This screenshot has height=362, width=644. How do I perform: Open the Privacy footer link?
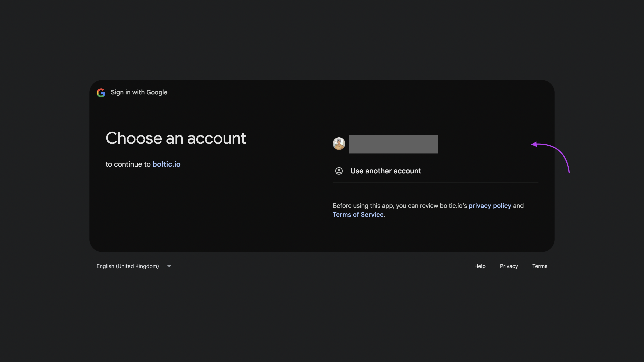[x=509, y=266]
